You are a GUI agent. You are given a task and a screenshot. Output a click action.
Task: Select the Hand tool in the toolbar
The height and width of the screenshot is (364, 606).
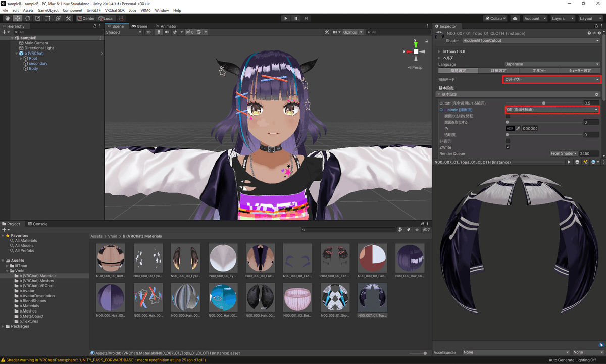point(7,18)
